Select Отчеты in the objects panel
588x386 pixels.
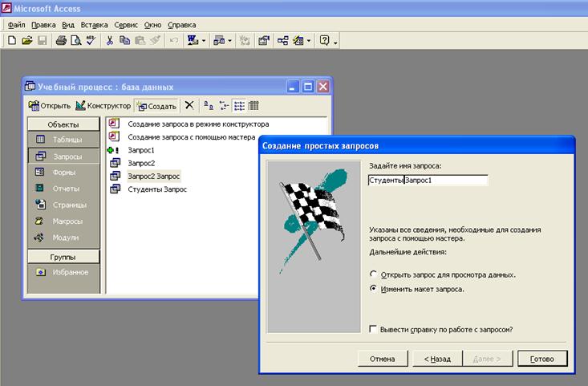coord(63,189)
